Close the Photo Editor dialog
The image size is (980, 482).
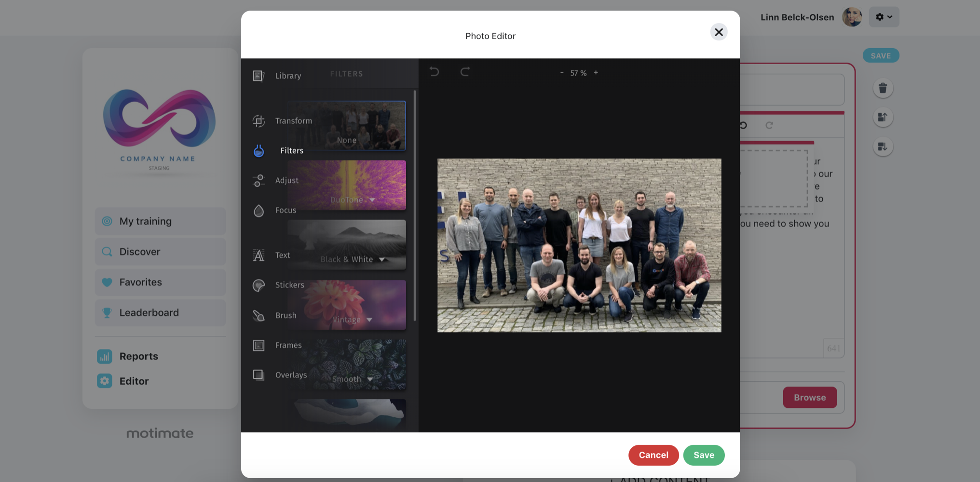click(719, 32)
